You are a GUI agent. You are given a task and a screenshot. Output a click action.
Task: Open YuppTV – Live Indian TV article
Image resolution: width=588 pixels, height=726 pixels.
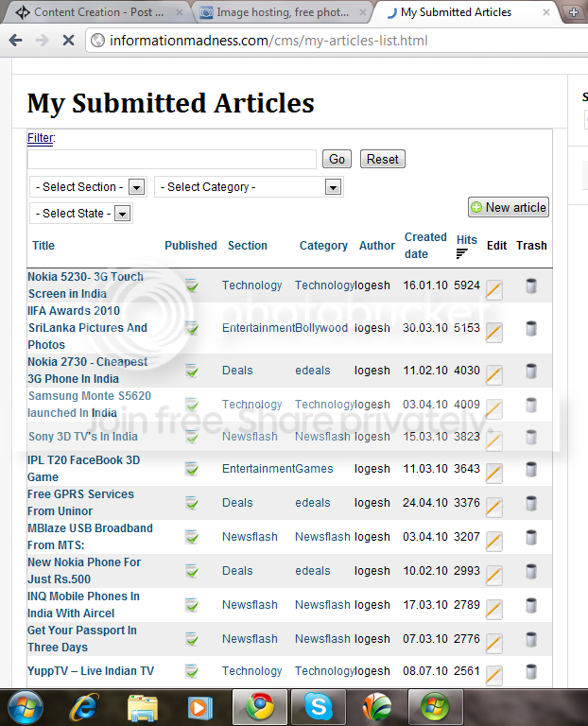91,671
